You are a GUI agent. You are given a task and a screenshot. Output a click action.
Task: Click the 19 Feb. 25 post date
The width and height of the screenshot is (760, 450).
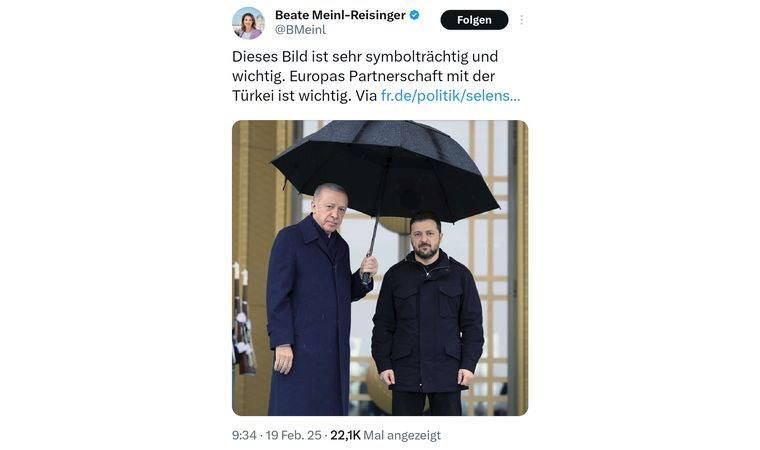[293, 435]
